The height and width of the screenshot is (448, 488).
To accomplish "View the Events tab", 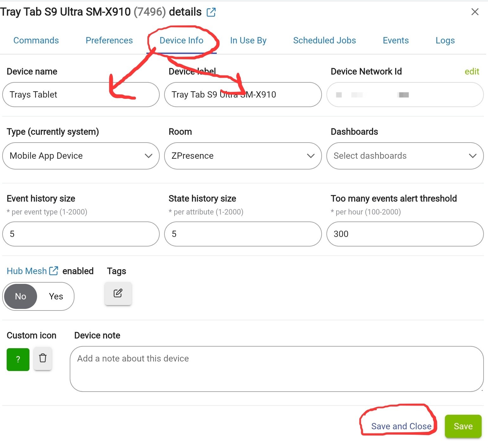I will tap(395, 41).
